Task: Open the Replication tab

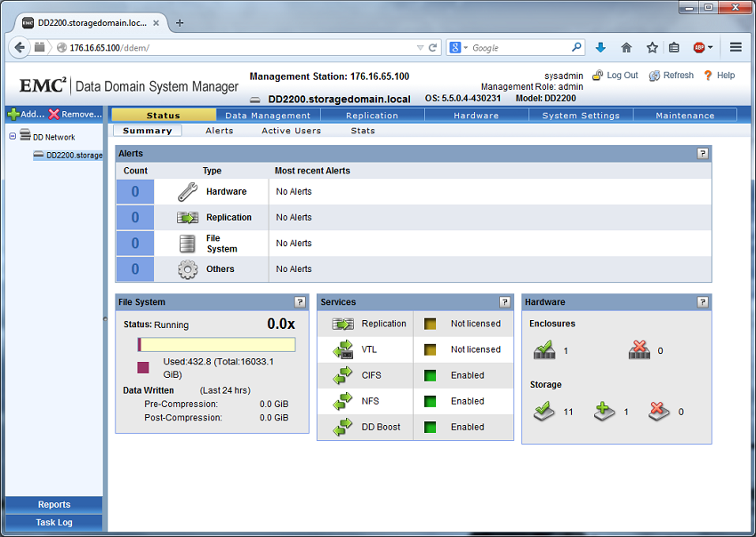Action: [372, 116]
